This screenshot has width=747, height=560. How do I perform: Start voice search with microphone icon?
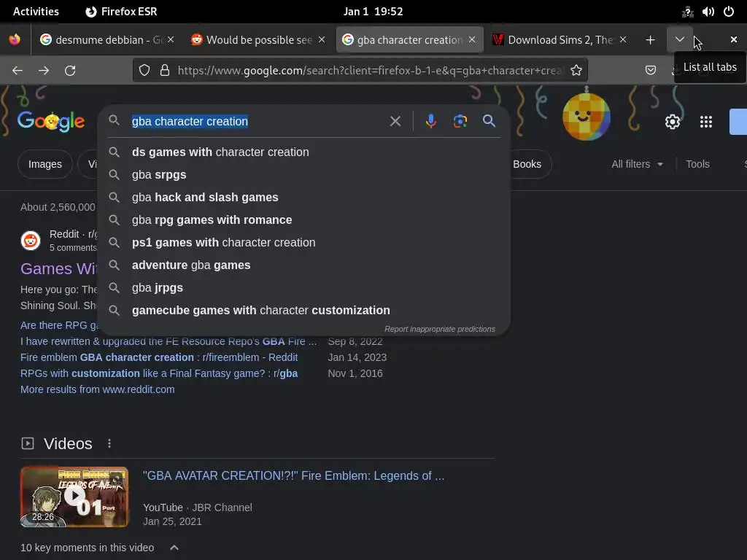click(430, 122)
